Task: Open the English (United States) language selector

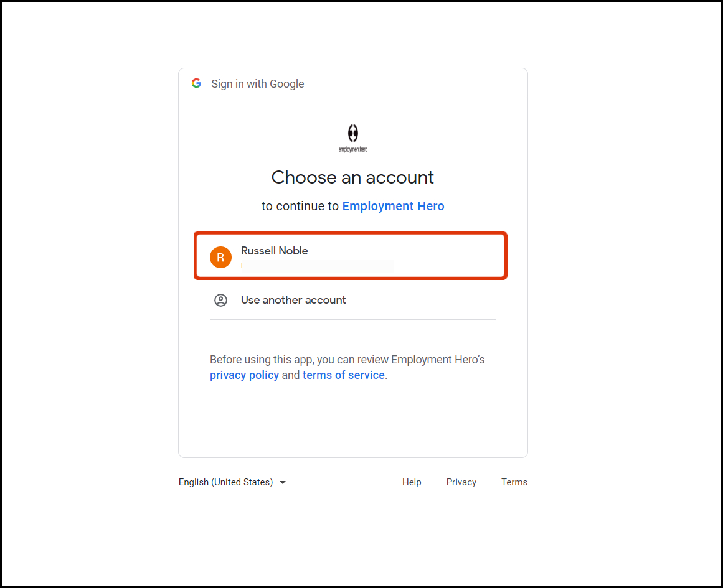Action: (225, 482)
